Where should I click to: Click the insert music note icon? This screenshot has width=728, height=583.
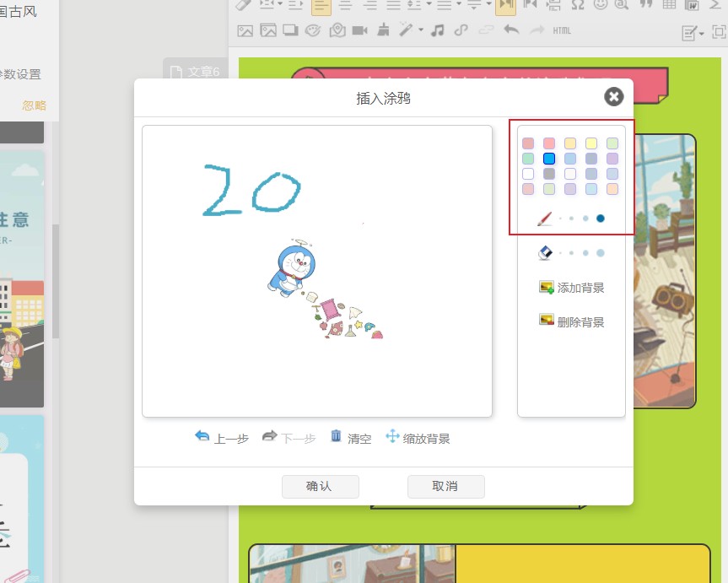(439, 31)
